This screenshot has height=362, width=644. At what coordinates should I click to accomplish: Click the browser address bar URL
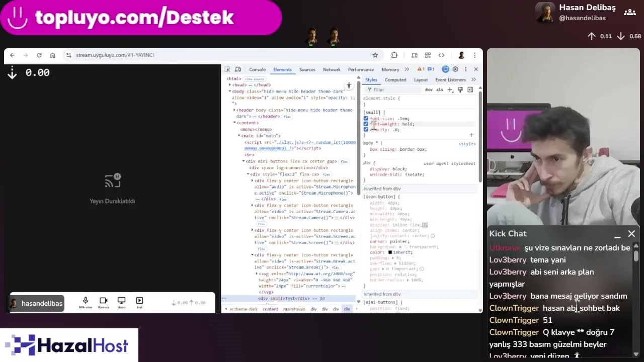pyautogui.click(x=115, y=55)
